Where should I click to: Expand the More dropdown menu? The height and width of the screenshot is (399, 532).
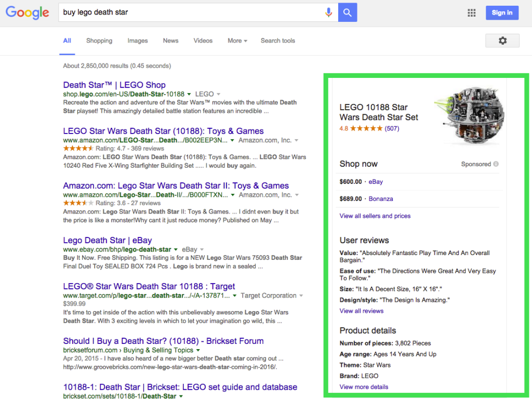coord(237,41)
